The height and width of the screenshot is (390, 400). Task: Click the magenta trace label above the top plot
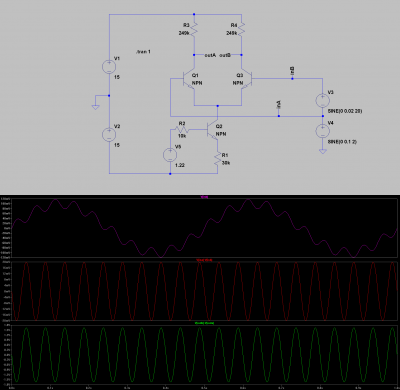pyautogui.click(x=204, y=197)
